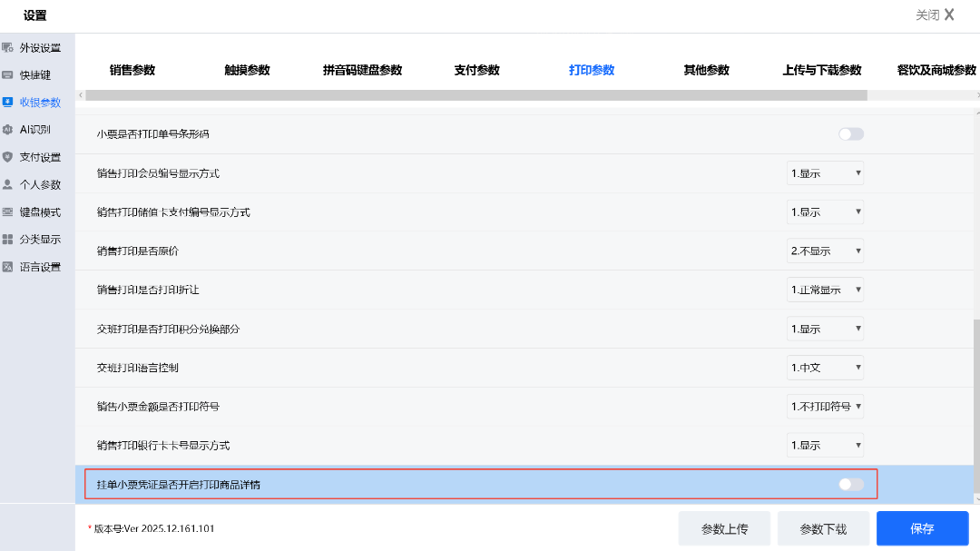The image size is (980, 551).
Task: Click the horizontal tab scrollbar
Action: click(x=476, y=95)
